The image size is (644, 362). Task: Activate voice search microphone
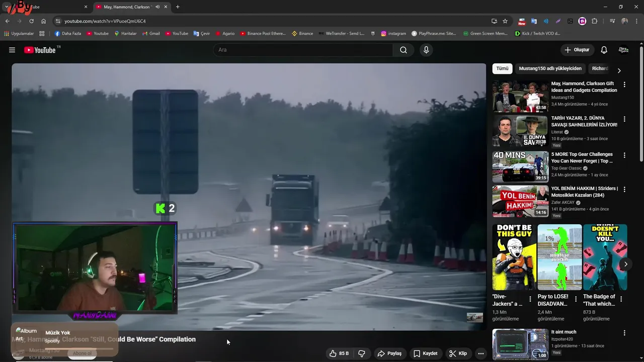coord(426,50)
